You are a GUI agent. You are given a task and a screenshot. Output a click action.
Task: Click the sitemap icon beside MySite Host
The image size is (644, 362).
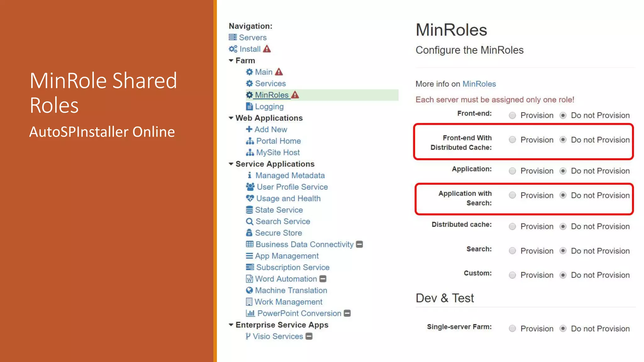(250, 152)
